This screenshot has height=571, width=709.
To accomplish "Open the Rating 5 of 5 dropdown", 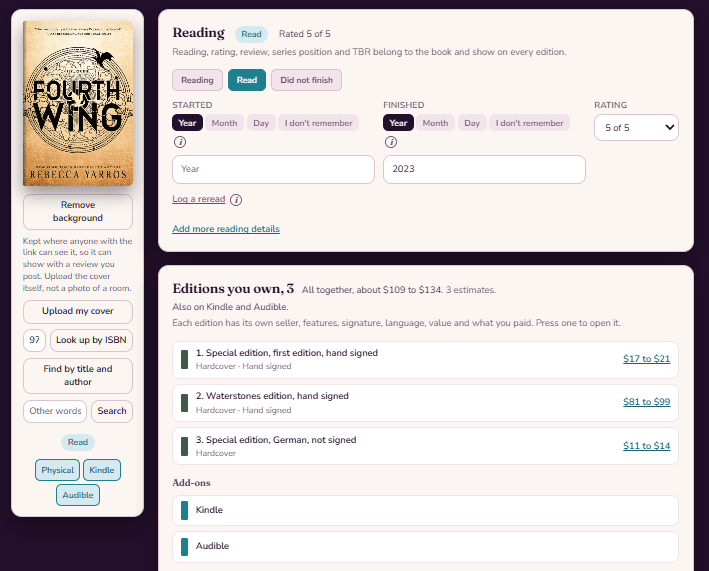I will (636, 127).
